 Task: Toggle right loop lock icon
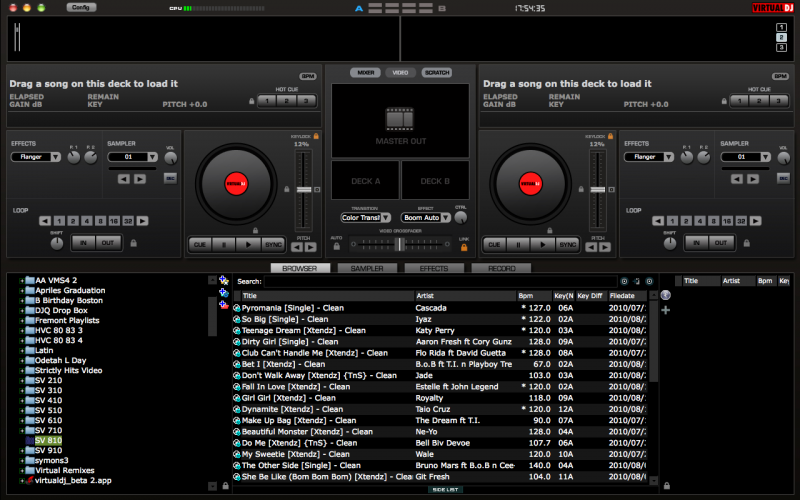coord(746,243)
